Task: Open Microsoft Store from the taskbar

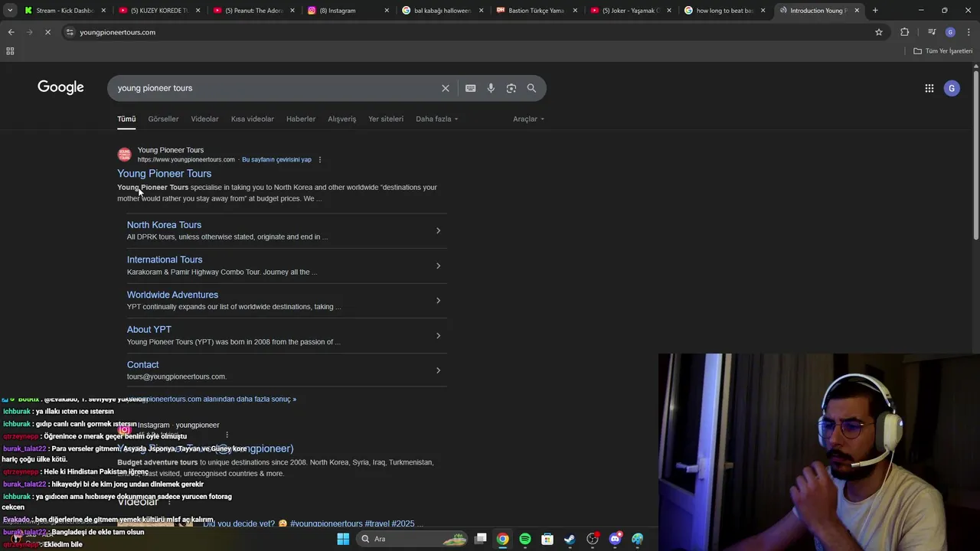Action: click(547, 539)
